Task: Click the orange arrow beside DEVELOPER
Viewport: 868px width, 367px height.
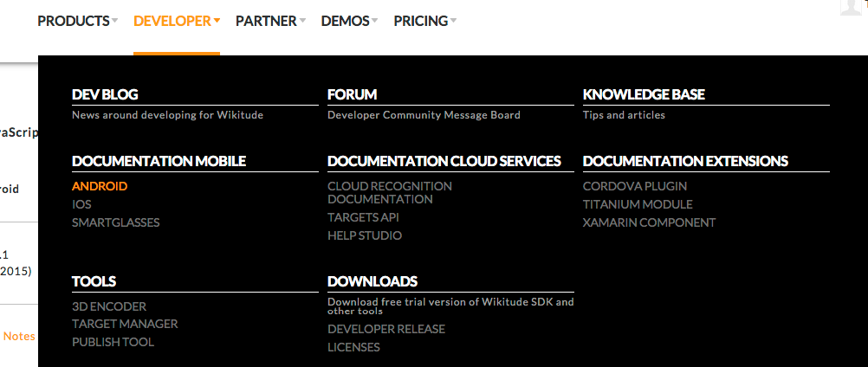Action: 217,21
